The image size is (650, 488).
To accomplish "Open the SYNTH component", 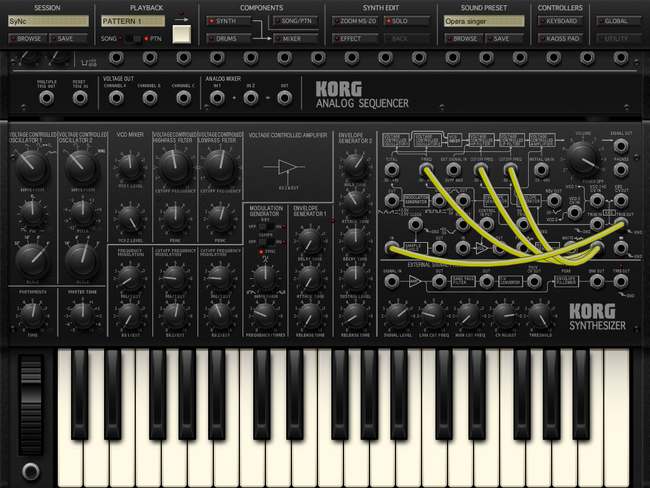I will click(x=229, y=21).
